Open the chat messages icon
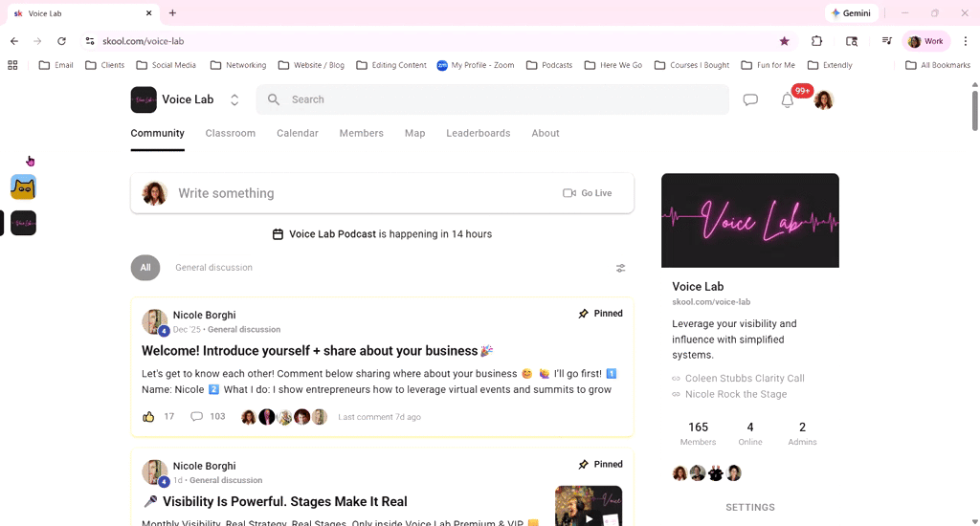 [x=750, y=100]
